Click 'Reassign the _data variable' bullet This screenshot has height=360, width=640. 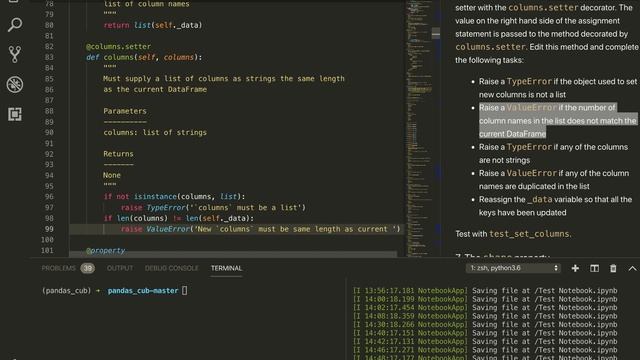point(556,206)
